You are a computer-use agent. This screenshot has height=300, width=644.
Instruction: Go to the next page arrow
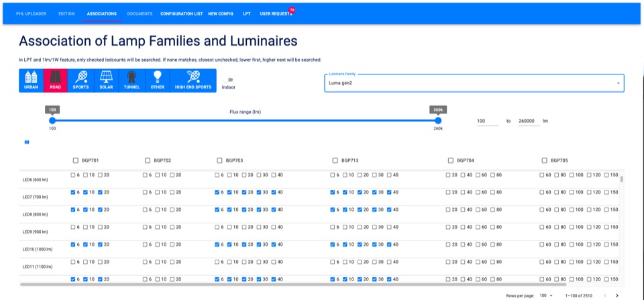click(617, 295)
